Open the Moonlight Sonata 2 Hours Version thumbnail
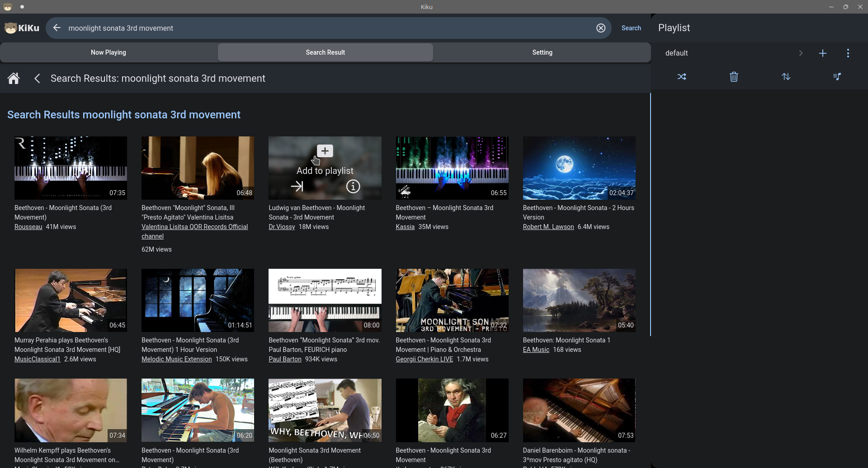868x468 pixels. 579,168
